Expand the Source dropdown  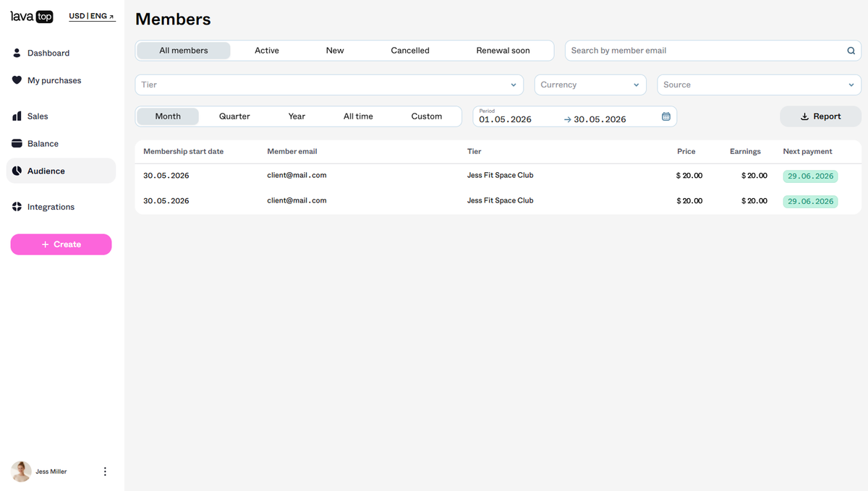pos(759,85)
